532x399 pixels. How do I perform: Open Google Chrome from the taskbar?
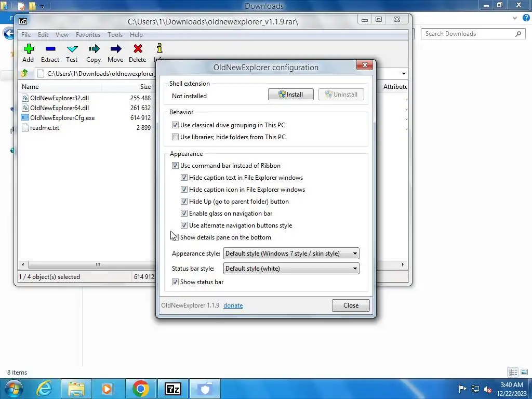[140, 389]
